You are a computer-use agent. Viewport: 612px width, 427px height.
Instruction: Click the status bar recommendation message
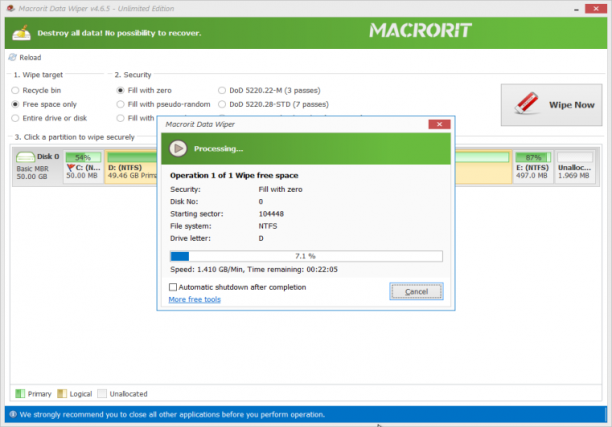pos(172,415)
